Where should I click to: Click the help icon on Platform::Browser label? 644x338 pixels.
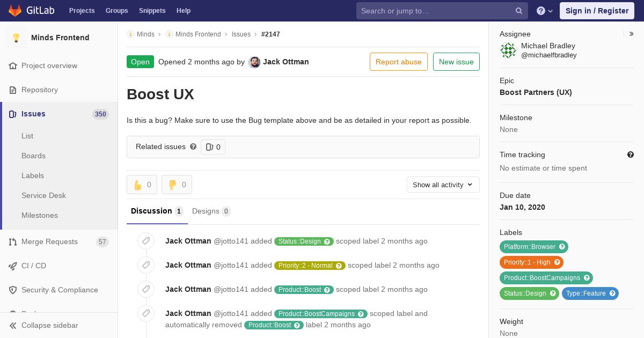click(x=562, y=247)
